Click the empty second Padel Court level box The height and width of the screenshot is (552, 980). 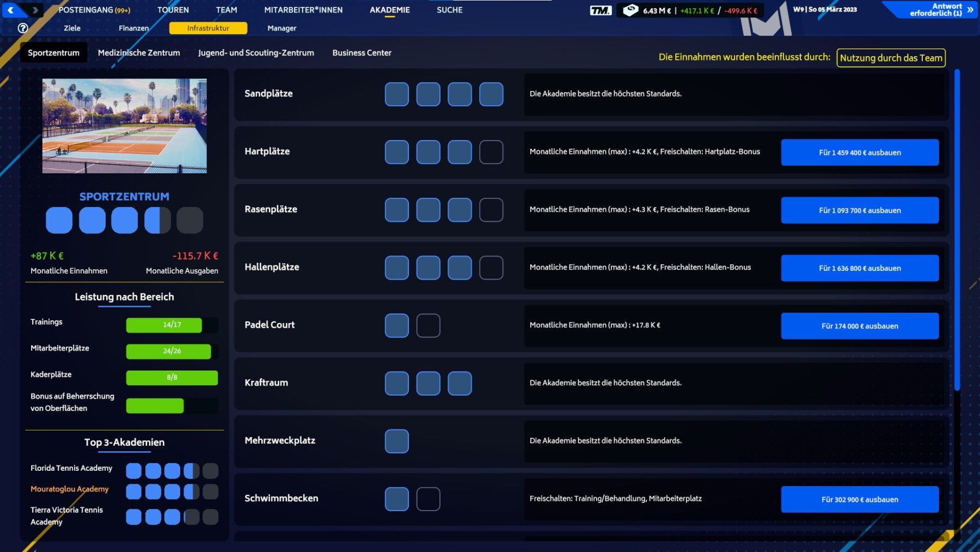click(428, 325)
